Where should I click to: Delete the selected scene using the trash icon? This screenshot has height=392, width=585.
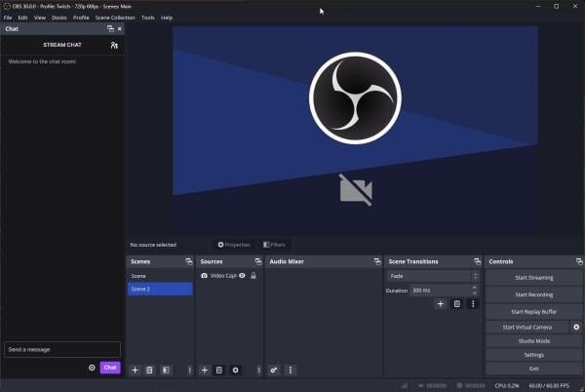tap(149, 371)
